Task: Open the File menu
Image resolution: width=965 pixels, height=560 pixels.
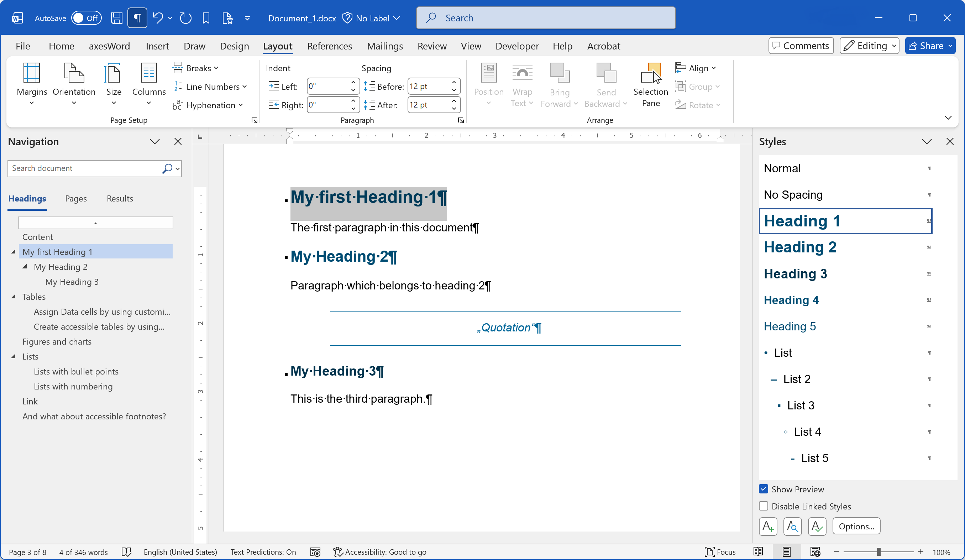Action: tap(22, 46)
